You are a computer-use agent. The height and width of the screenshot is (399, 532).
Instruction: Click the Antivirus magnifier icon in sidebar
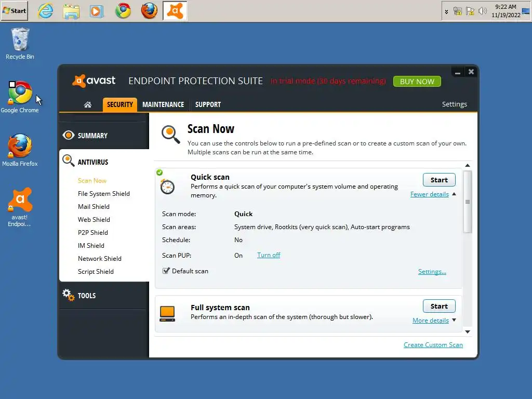click(x=68, y=161)
